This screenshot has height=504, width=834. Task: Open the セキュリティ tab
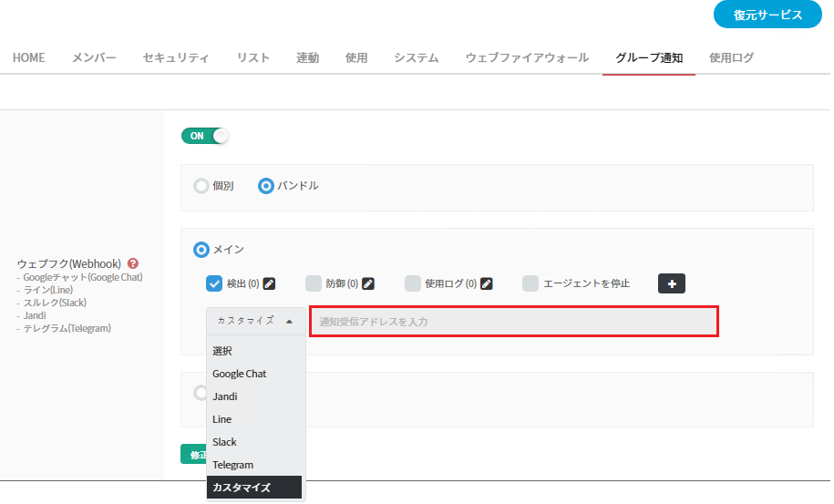(176, 58)
